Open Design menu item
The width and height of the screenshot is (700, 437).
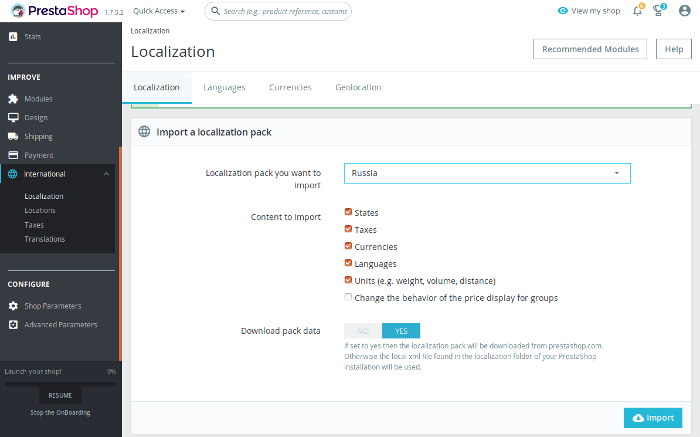click(x=36, y=117)
